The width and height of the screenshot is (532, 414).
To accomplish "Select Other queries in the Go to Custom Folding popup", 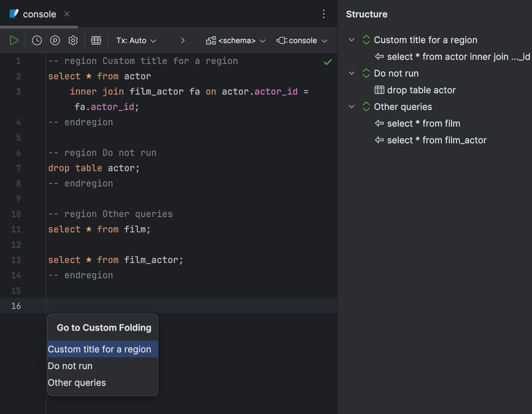I will [x=77, y=382].
